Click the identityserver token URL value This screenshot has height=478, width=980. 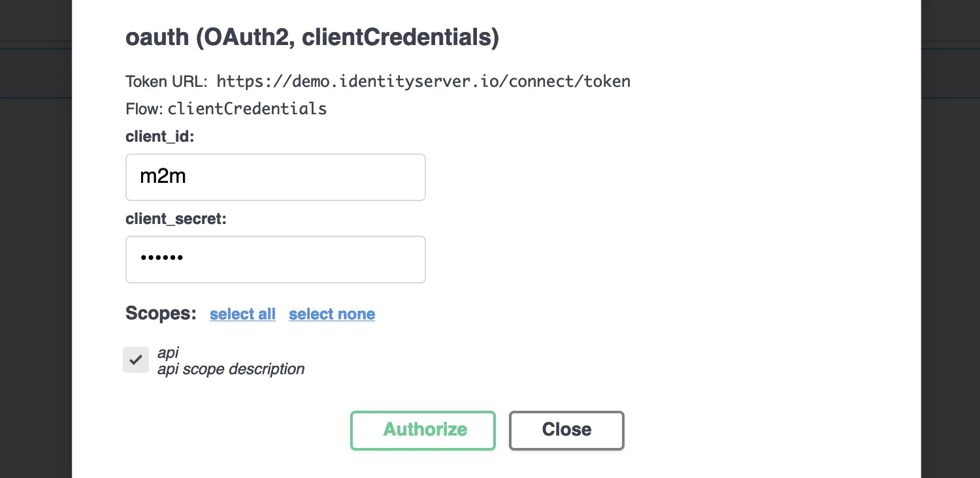pyautogui.click(x=423, y=82)
